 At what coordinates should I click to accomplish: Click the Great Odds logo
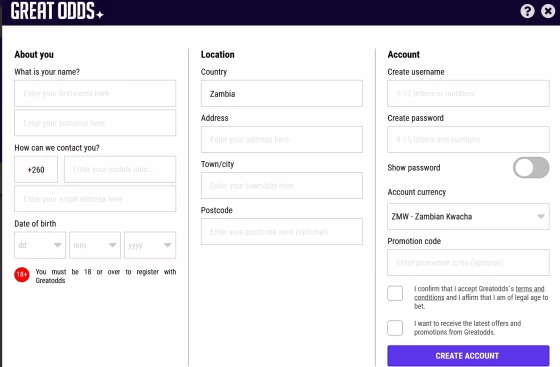(x=57, y=11)
